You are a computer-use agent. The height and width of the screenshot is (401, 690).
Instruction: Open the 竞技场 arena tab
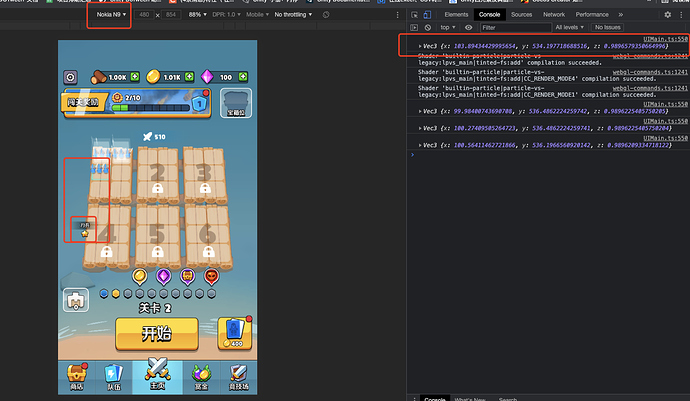pos(239,378)
